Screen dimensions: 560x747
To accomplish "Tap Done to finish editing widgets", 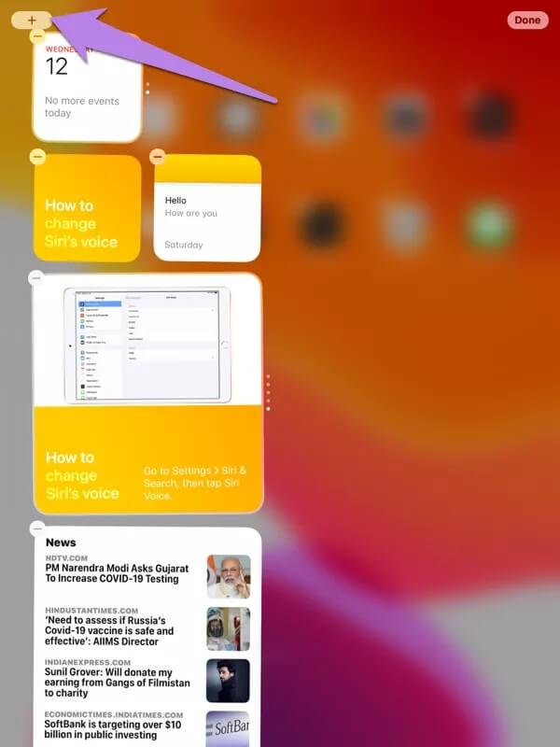I will [527, 20].
